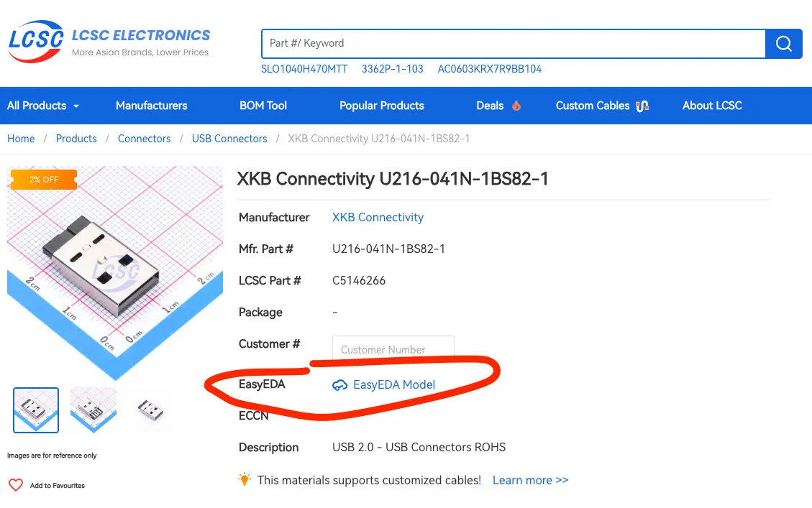
Task: Click the LCSC Electronics logo
Action: pos(109,42)
